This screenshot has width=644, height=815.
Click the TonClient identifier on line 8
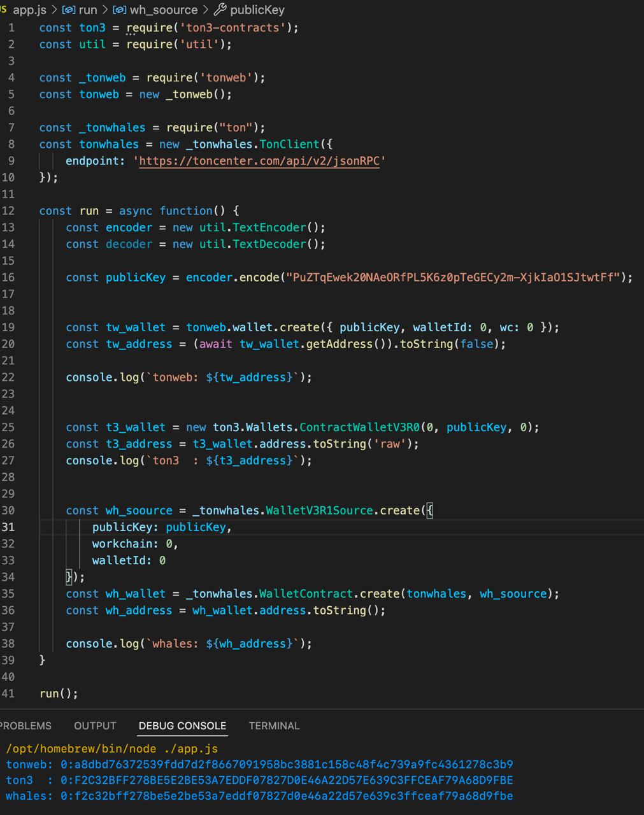[x=289, y=145]
